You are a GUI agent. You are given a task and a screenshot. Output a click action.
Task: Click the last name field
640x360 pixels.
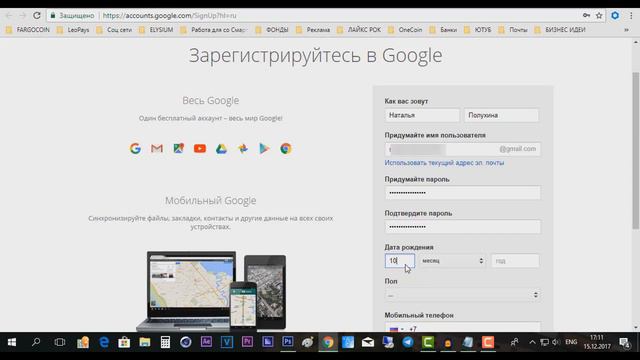coord(501,115)
